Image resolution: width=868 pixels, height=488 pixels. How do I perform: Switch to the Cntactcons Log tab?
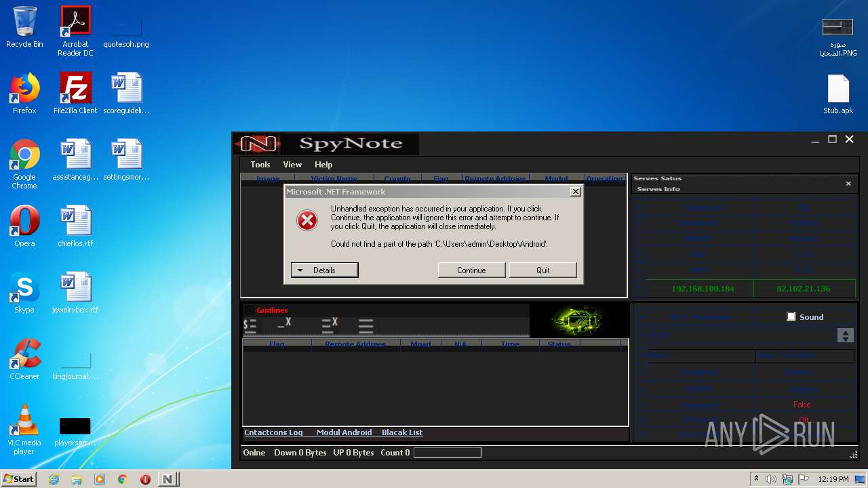(273, 432)
